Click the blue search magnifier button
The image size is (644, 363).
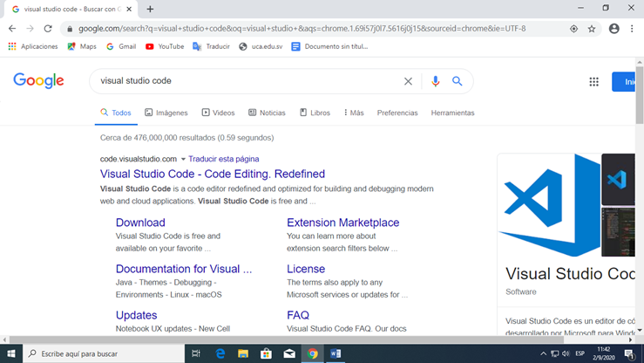coord(458,81)
